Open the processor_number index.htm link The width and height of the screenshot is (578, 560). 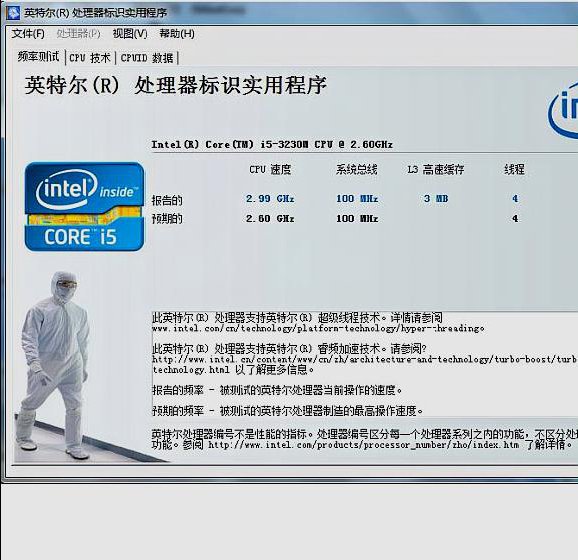(x=363, y=445)
